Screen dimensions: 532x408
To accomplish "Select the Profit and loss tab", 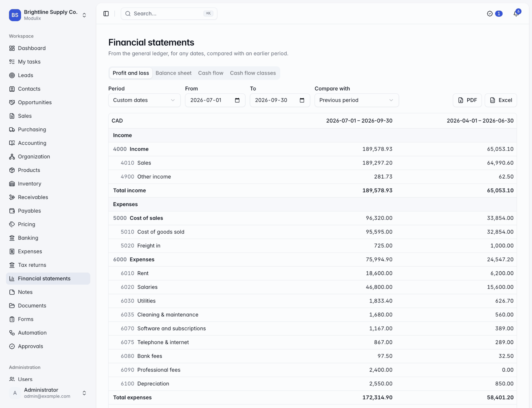I will (131, 73).
